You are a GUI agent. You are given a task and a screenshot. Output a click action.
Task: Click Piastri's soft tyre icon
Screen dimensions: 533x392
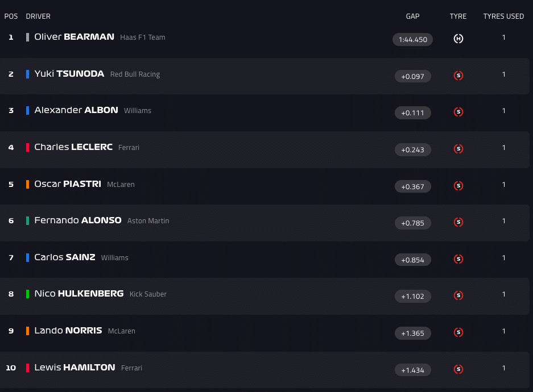pos(458,186)
